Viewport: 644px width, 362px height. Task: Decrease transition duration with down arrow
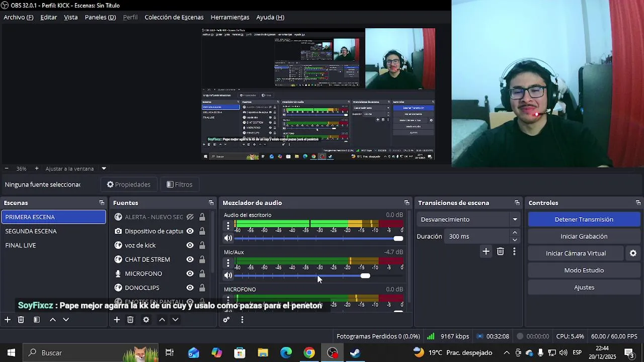pyautogui.click(x=515, y=240)
